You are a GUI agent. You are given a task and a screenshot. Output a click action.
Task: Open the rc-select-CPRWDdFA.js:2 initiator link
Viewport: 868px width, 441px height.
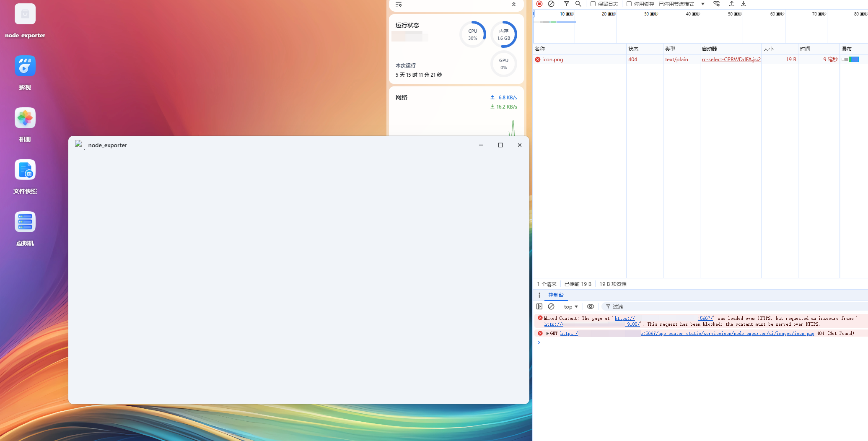pyautogui.click(x=731, y=60)
